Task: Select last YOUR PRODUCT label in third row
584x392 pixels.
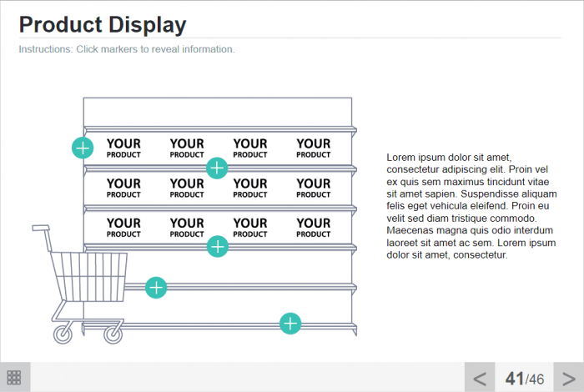Action: click(314, 227)
